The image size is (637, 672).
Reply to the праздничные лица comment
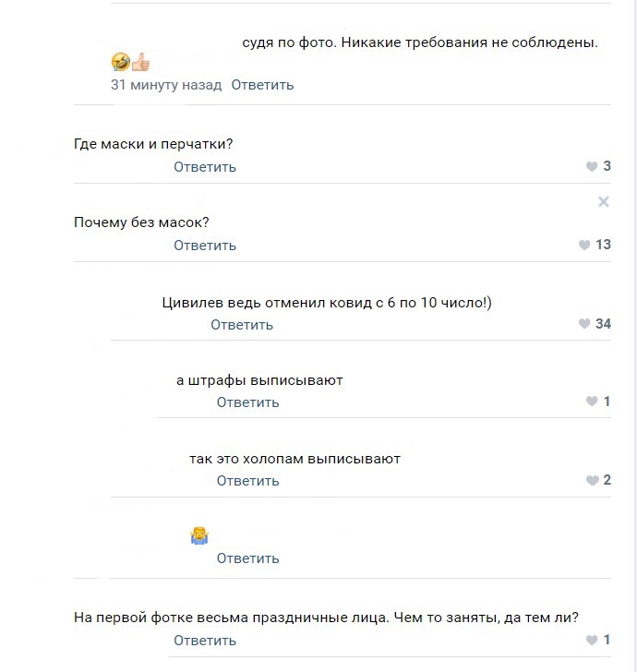coord(205,641)
